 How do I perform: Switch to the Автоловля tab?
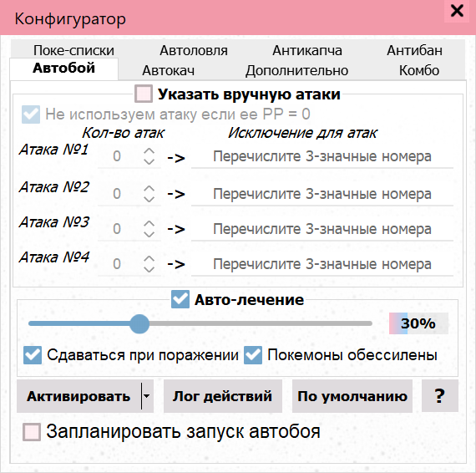coord(194,50)
